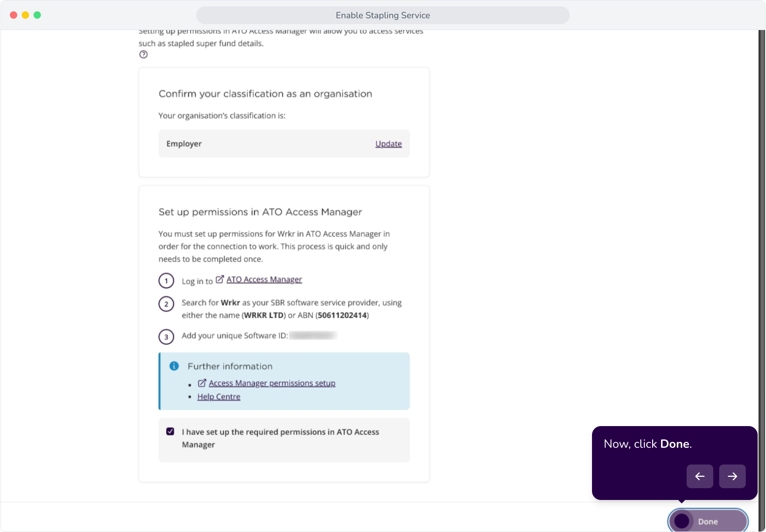This screenshot has height=532, width=766.
Task: Click the Employer classification field
Action: pyautogui.click(x=284, y=144)
